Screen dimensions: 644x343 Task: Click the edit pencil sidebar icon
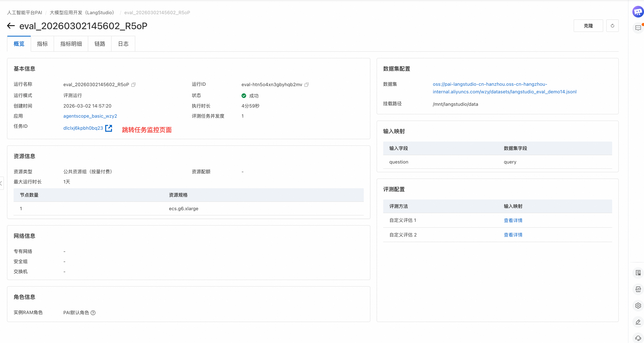pos(638,322)
